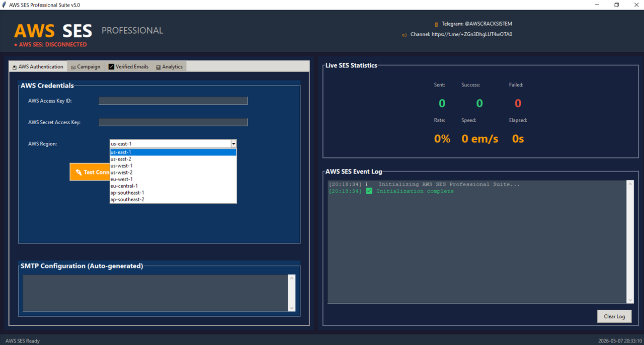Choose us-east-2 region option

[x=173, y=159]
